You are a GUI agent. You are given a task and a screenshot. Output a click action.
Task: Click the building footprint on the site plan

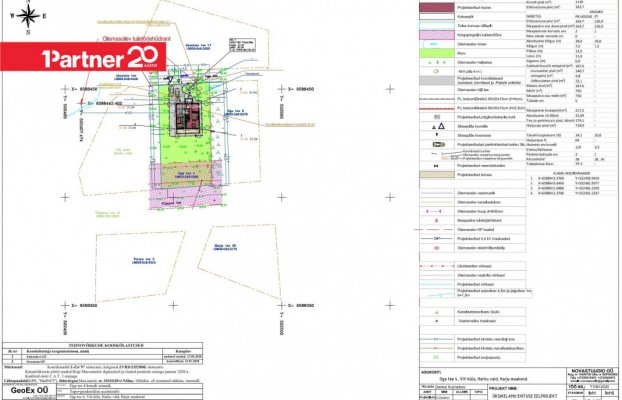click(x=187, y=119)
